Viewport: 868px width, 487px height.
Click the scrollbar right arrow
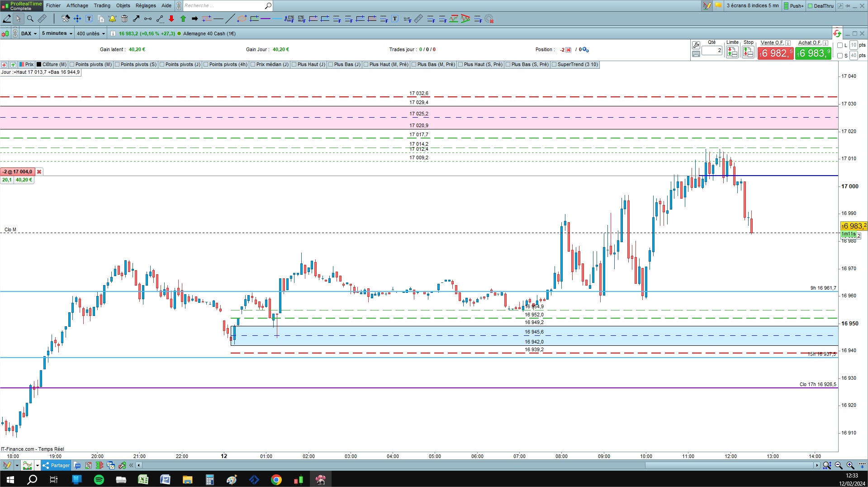[x=816, y=465]
